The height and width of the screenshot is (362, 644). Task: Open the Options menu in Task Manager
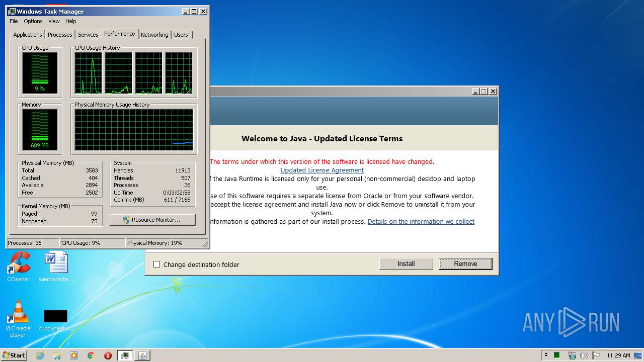33,21
